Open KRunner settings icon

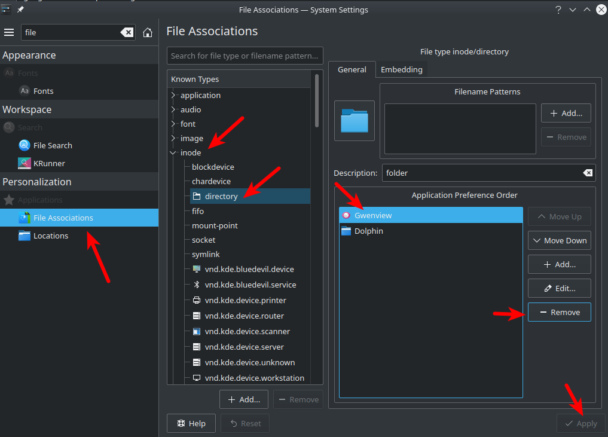tap(24, 163)
